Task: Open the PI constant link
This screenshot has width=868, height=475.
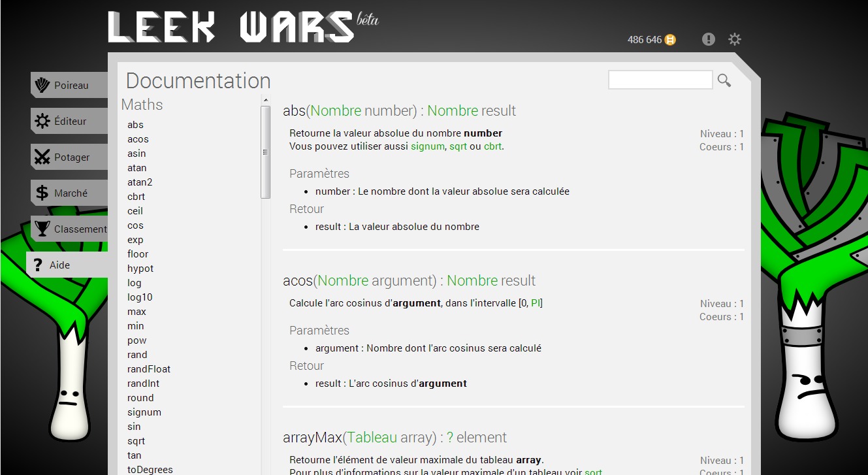Action: point(536,303)
